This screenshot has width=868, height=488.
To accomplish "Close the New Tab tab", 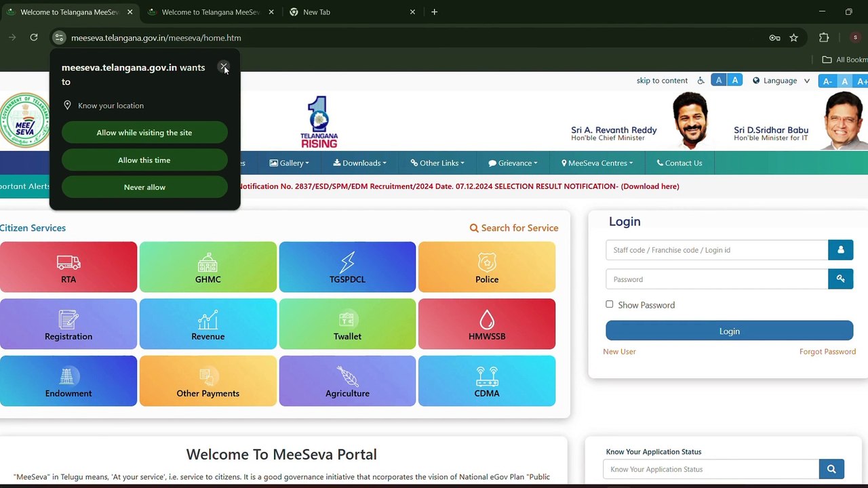I will [x=412, y=12].
